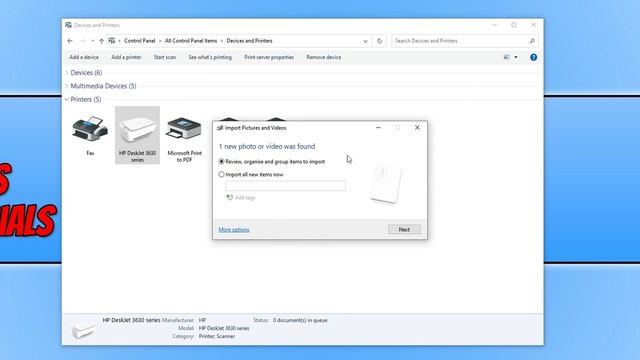Click the Printer; Scanner category text

pyautogui.click(x=217, y=336)
